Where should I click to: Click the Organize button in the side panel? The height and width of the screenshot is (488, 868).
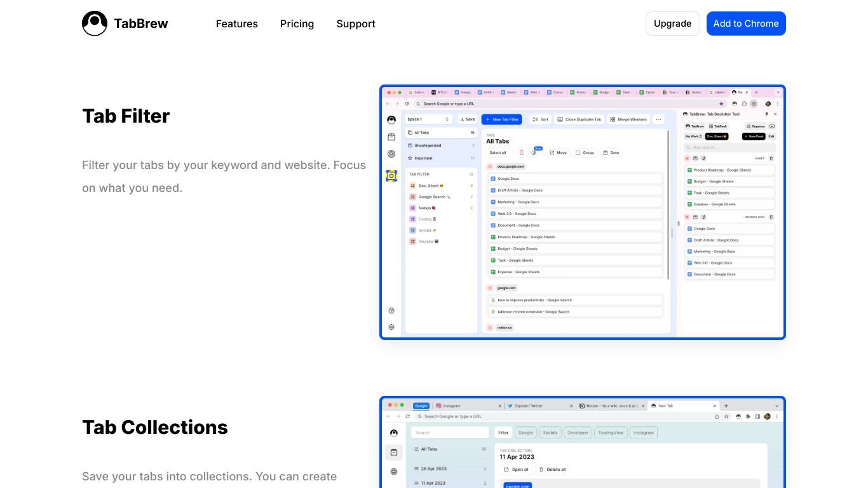[756, 126]
